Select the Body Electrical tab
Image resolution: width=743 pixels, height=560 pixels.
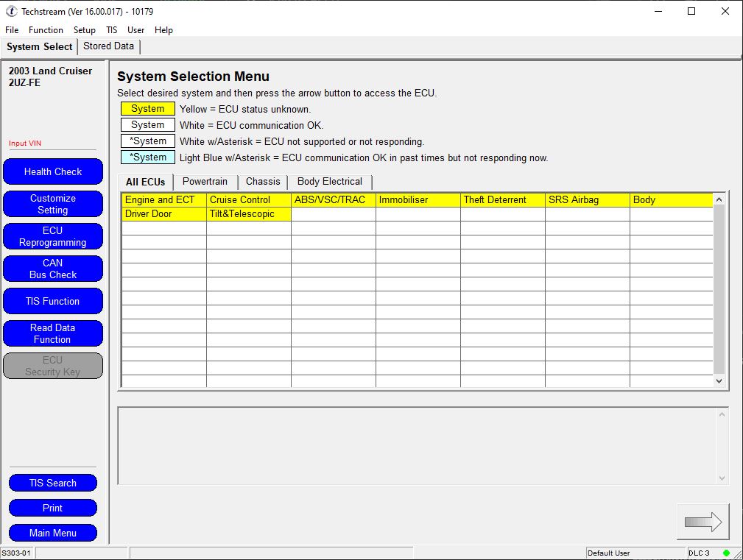click(x=330, y=181)
